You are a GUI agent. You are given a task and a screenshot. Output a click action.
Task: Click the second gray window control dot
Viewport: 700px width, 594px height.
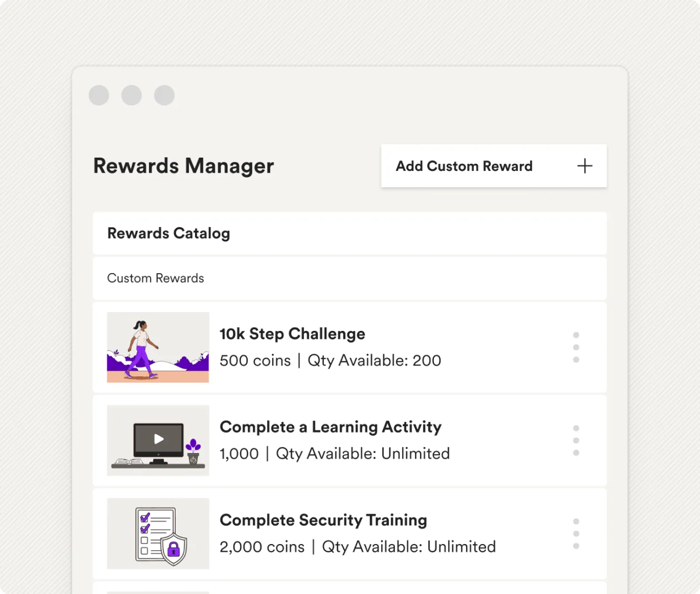pos(132,95)
